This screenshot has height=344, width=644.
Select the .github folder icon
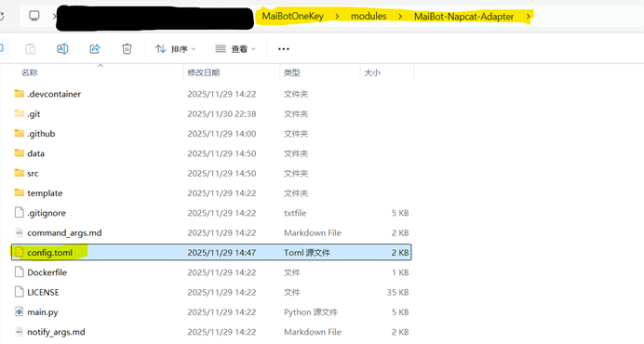pyautogui.click(x=19, y=133)
